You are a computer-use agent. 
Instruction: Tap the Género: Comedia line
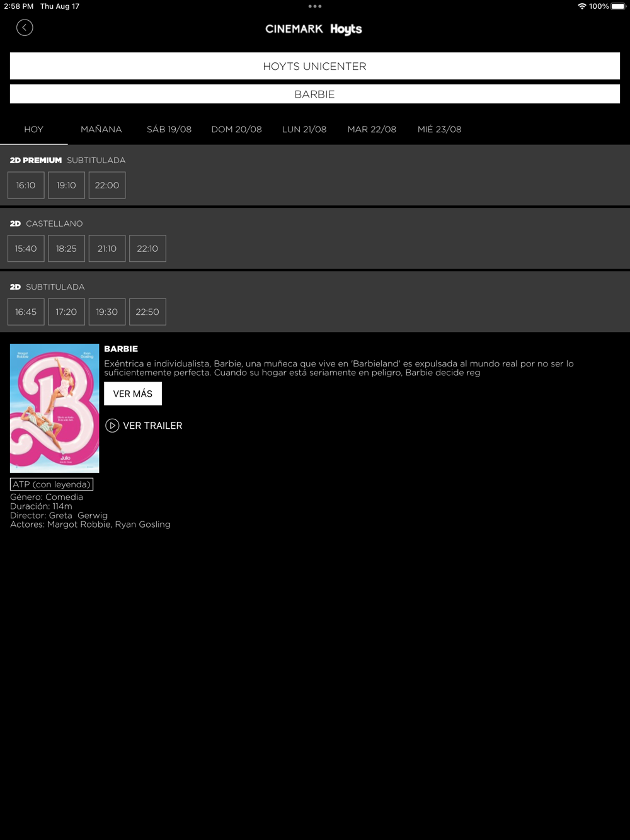(47, 497)
